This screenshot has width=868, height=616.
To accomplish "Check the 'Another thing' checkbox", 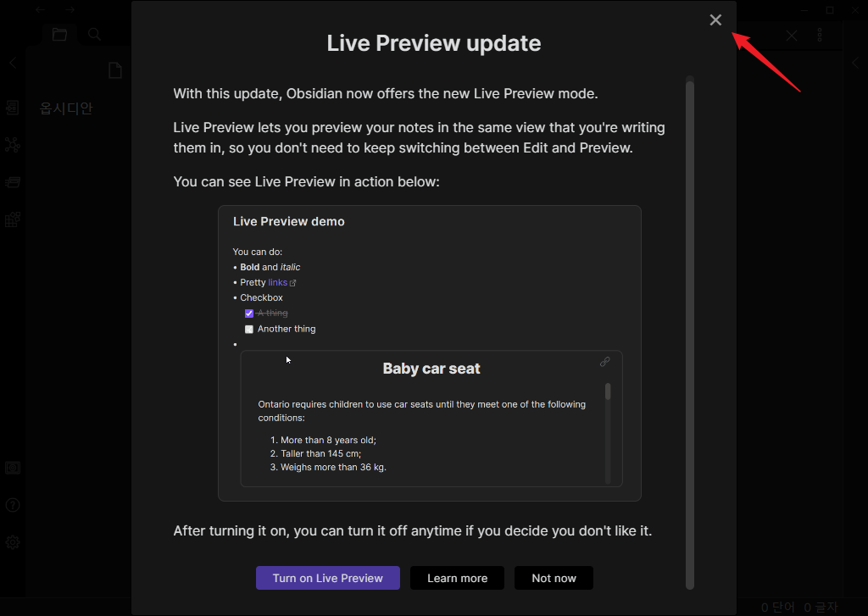I will tap(249, 329).
